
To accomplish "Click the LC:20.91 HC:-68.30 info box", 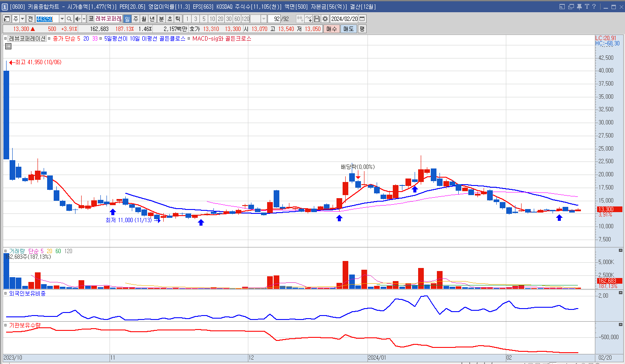I will coord(607,41).
